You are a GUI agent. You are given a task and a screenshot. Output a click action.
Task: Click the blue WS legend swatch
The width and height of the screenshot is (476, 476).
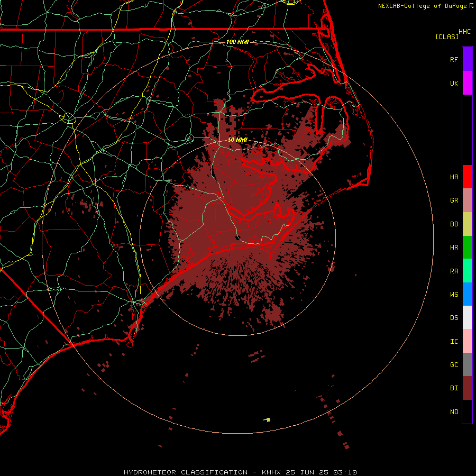(x=467, y=294)
